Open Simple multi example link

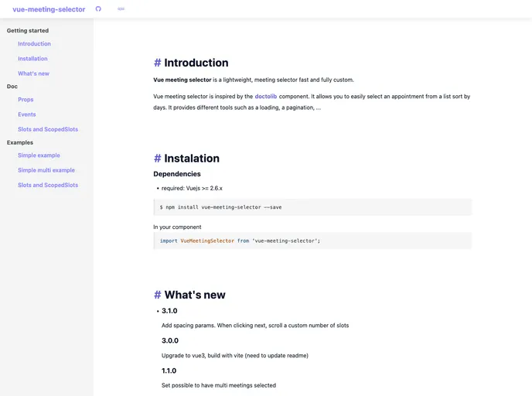46,170
